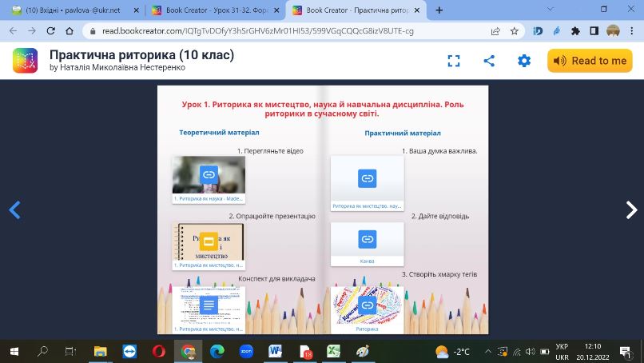Open link under Ваша думка важлива
The image size is (644, 363).
(x=368, y=183)
